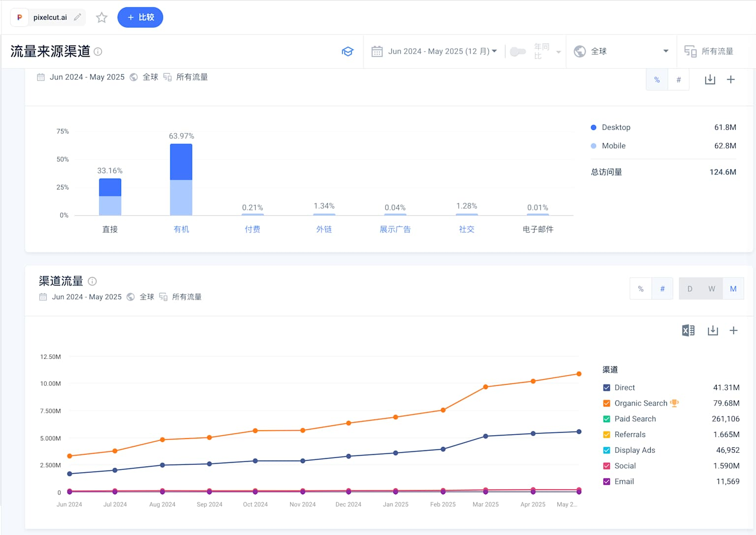Click the dark blue Desktop legend dot

click(x=594, y=127)
